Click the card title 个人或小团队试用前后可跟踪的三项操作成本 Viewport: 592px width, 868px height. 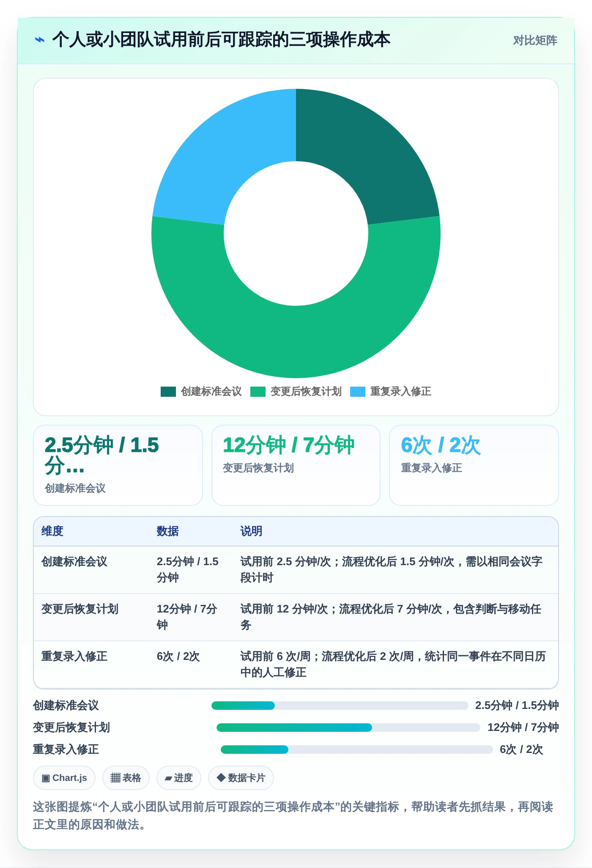pos(221,40)
